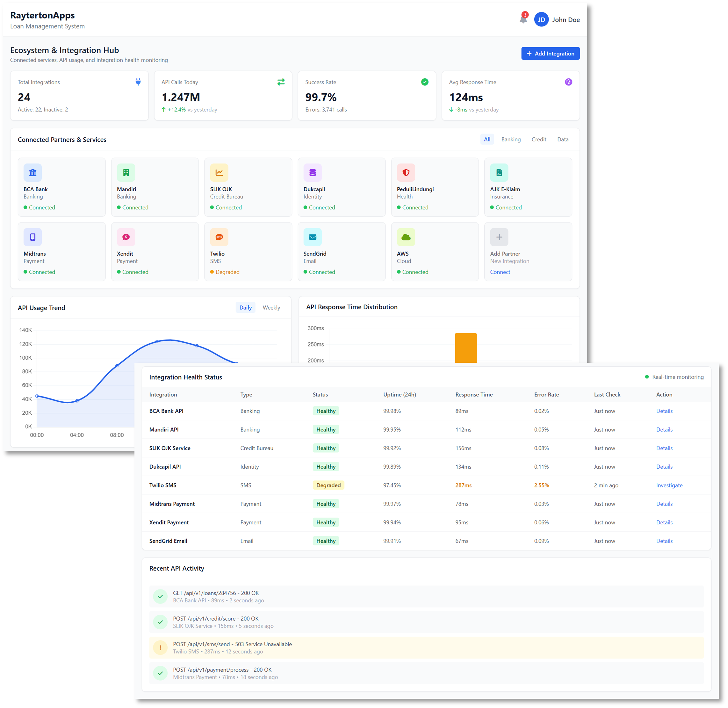Select the SendGrid email envelope icon

[x=313, y=237]
